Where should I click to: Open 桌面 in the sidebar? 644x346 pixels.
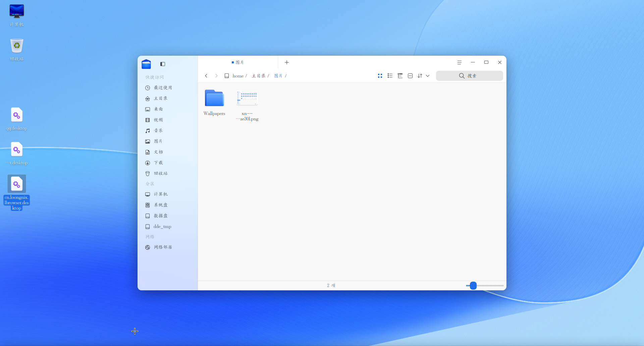tap(167, 109)
